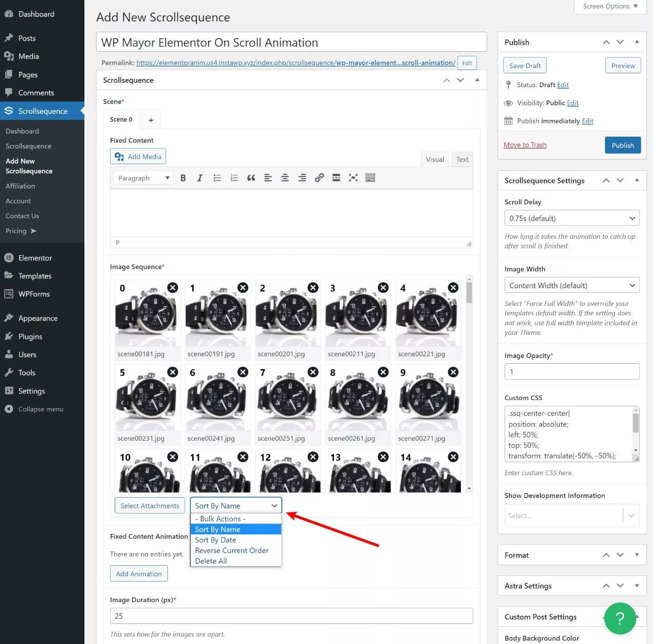Viewport: 653px width, 644px height.
Task: Choose Reverse Current Order option
Action: coord(231,550)
